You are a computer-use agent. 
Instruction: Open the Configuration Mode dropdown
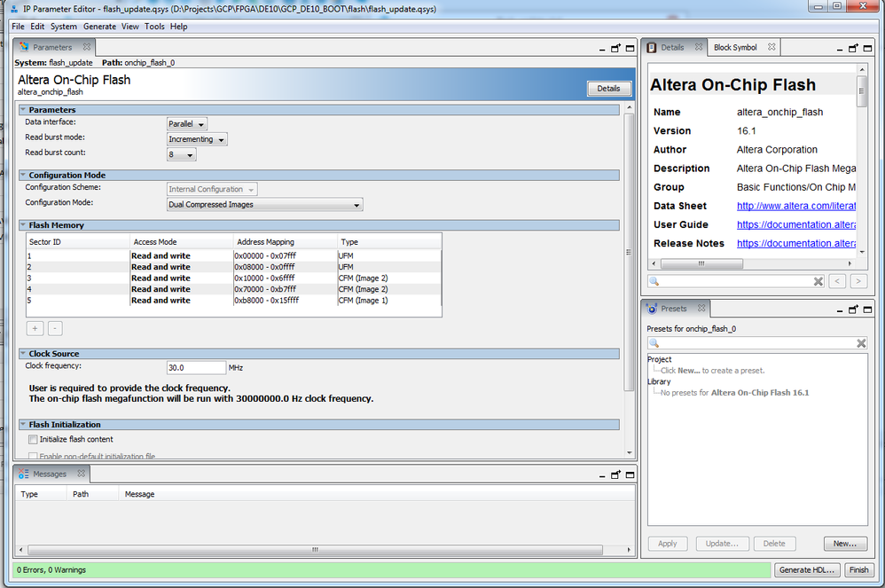click(265, 204)
